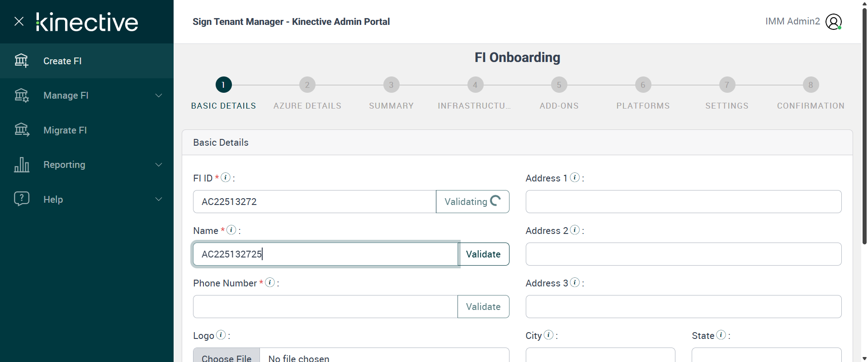This screenshot has width=868, height=362.
Task: Open the Help sidebar menu item
Action: [x=53, y=200]
